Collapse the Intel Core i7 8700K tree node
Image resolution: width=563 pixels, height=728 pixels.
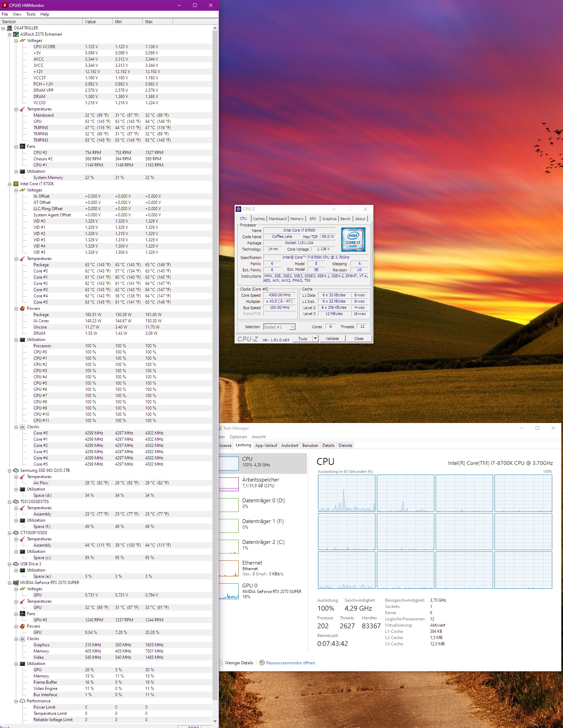(10, 184)
